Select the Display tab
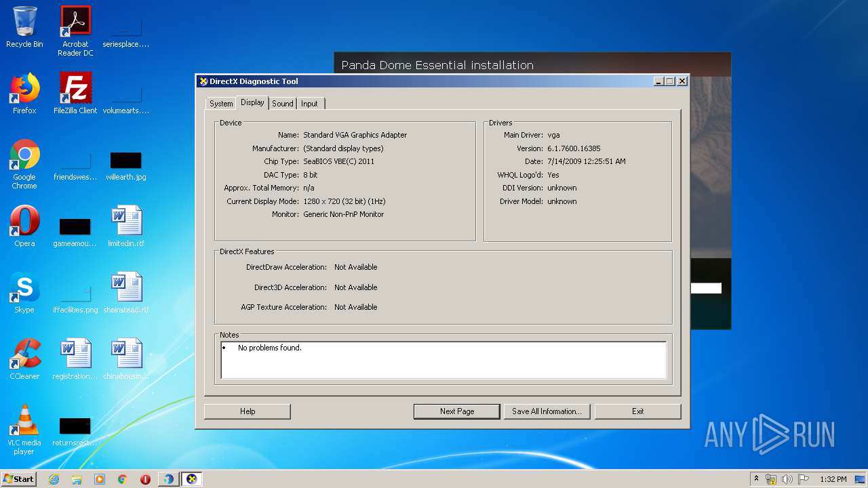Viewport: 868px width, 488px height. click(252, 102)
